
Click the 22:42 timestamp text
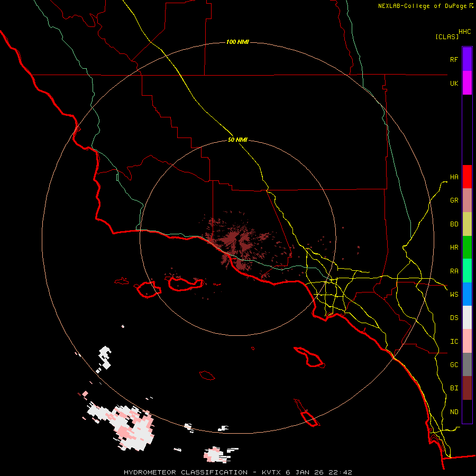coord(341,472)
